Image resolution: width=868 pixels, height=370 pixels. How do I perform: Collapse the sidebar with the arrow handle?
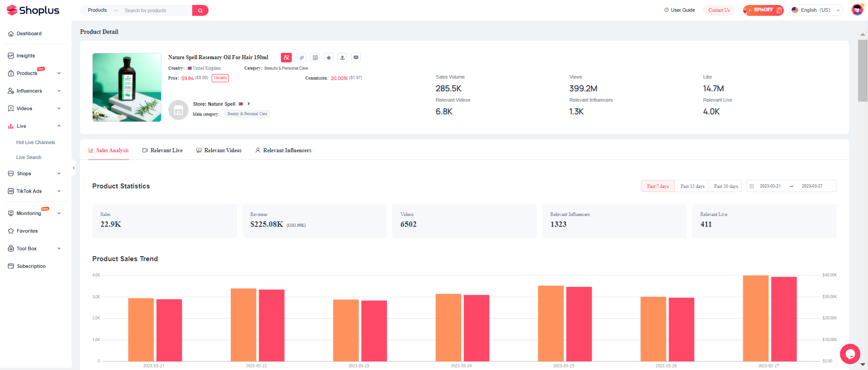pyautogui.click(x=73, y=168)
